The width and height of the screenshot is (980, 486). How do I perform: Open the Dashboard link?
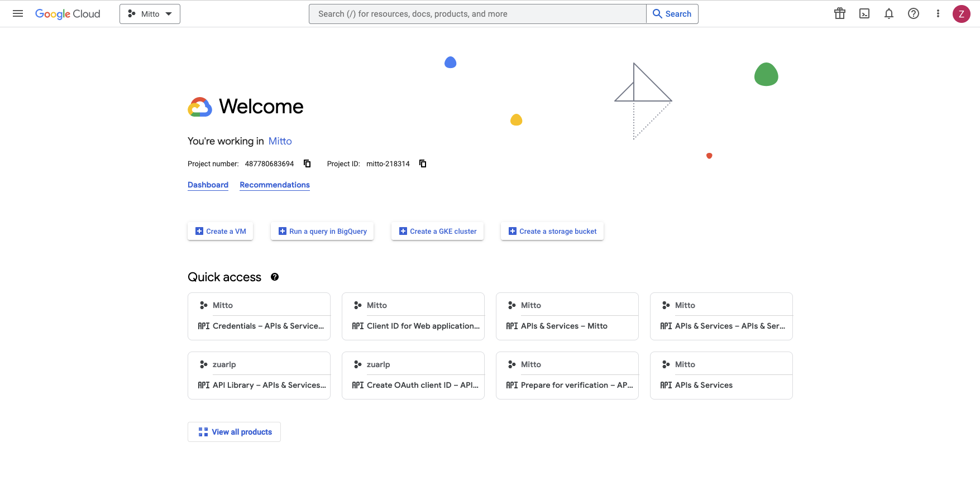pyautogui.click(x=208, y=185)
